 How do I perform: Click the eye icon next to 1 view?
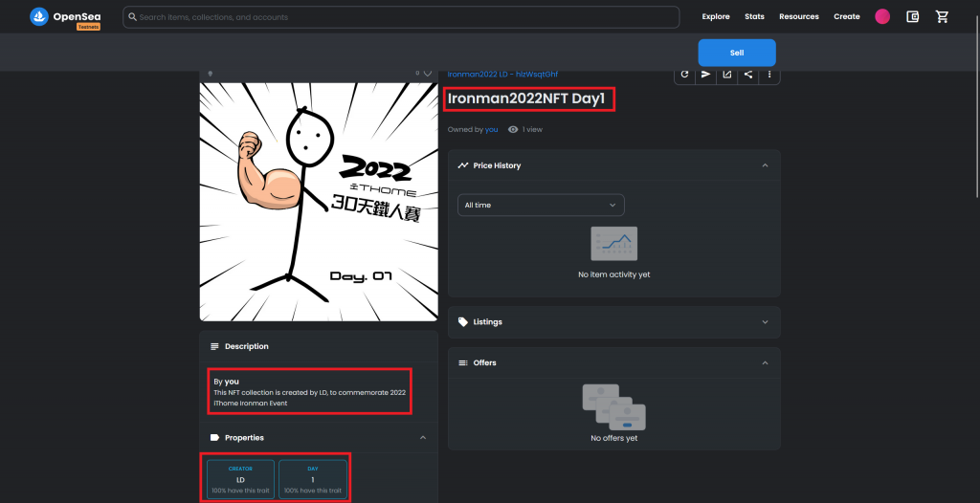(513, 129)
